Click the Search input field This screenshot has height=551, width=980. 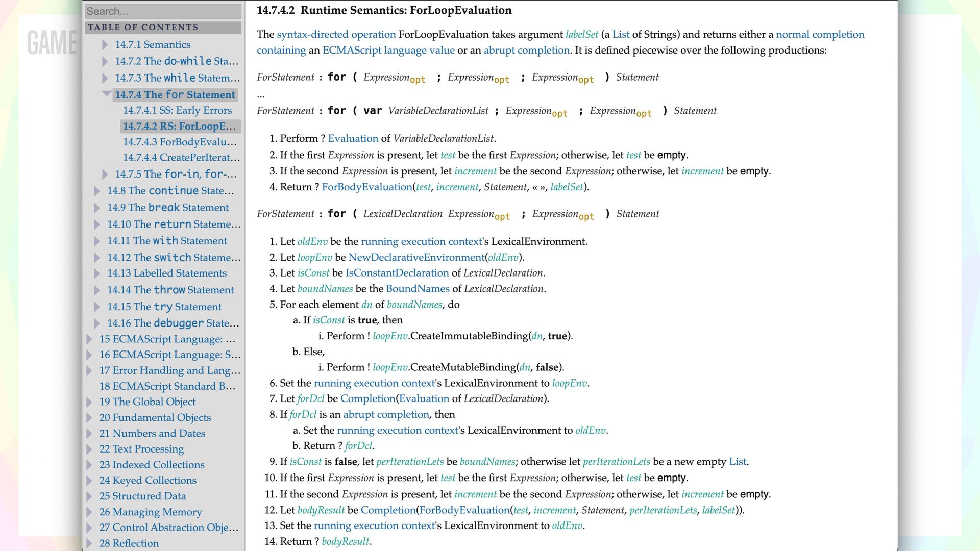[x=163, y=11]
